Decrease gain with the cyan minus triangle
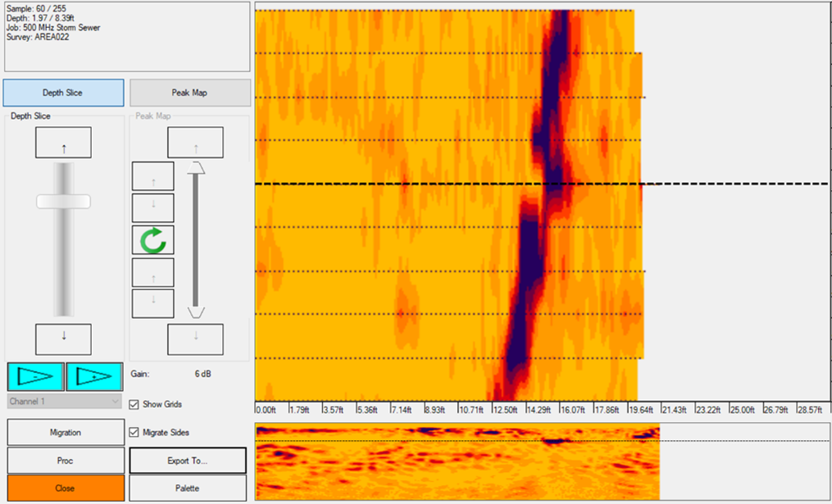This screenshot has height=504, width=832. (x=36, y=377)
